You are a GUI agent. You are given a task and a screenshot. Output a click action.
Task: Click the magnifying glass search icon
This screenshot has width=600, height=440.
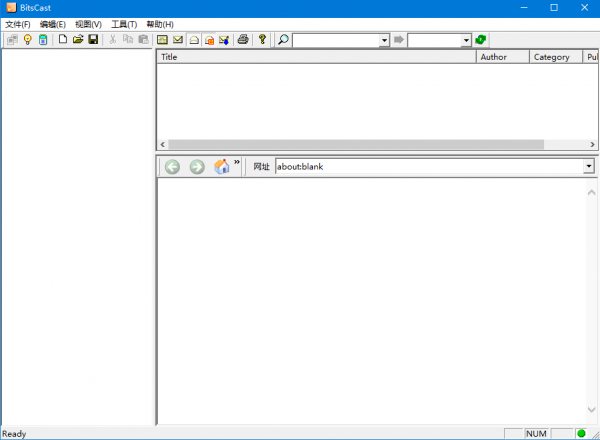(283, 39)
